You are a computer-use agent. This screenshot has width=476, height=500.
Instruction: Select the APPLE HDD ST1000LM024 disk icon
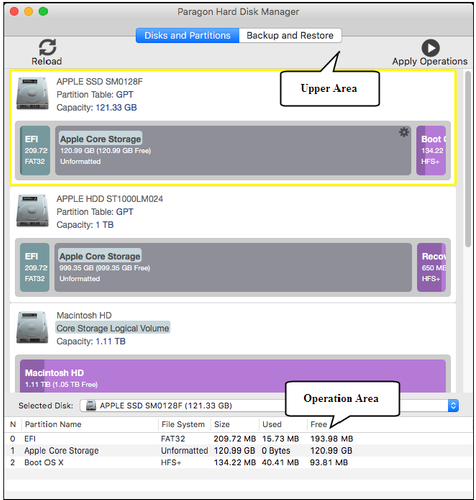coord(32,211)
